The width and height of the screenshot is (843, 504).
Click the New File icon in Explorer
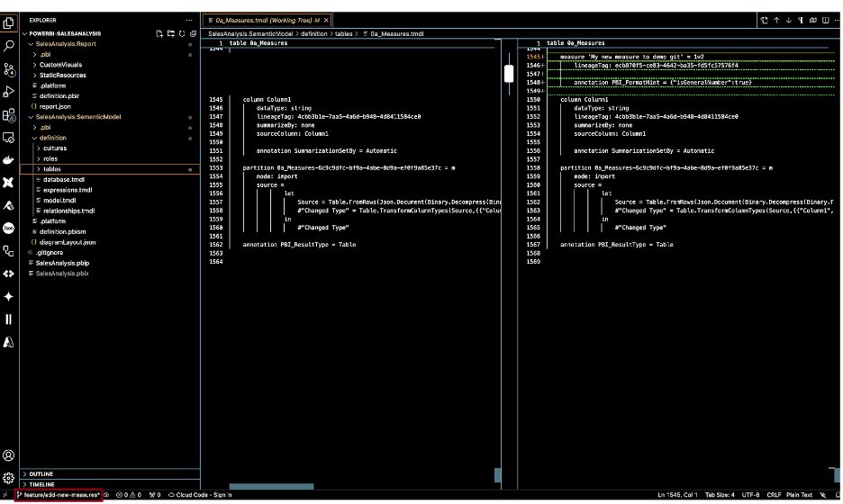tap(159, 33)
